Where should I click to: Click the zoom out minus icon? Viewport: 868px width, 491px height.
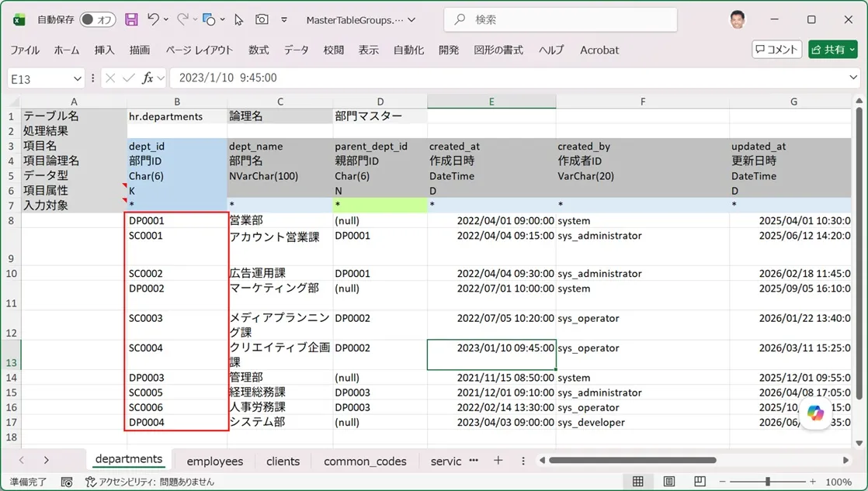[722, 482]
